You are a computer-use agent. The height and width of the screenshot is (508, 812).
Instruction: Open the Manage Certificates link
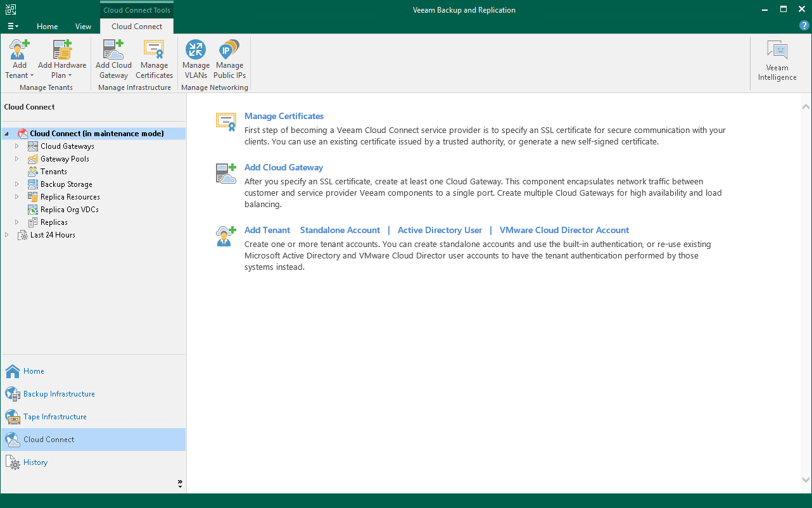[x=284, y=117]
